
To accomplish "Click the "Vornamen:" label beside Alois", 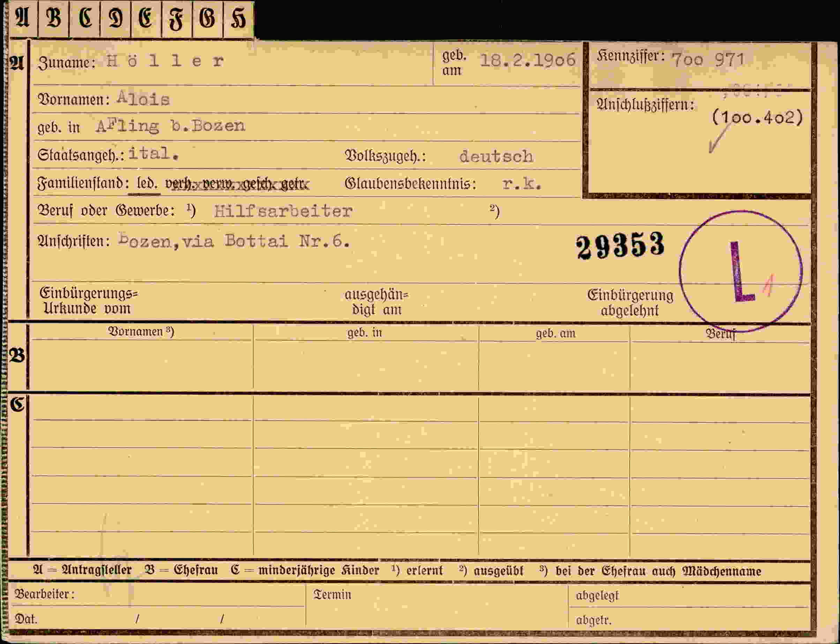I will click(x=74, y=99).
